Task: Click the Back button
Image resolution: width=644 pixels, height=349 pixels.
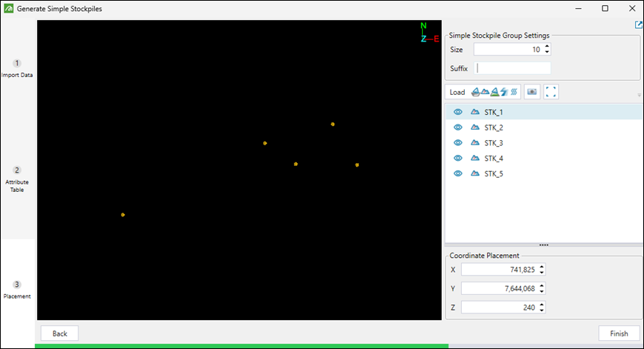Action: [x=59, y=333]
